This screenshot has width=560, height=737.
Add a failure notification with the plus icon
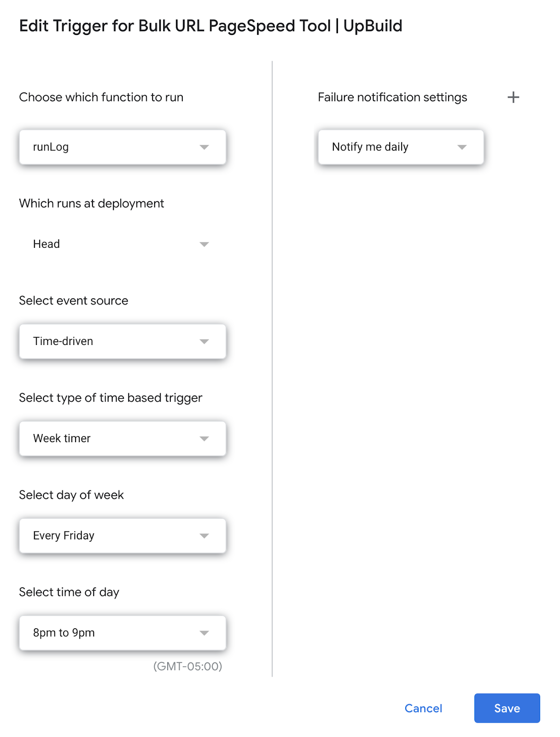pos(513,97)
